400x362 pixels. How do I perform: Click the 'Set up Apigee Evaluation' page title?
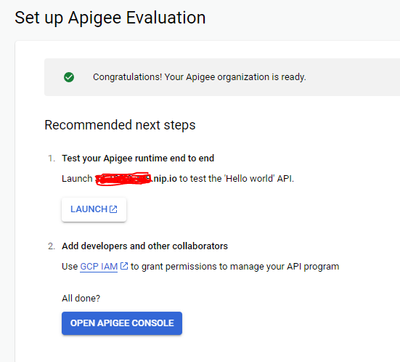pos(110,18)
